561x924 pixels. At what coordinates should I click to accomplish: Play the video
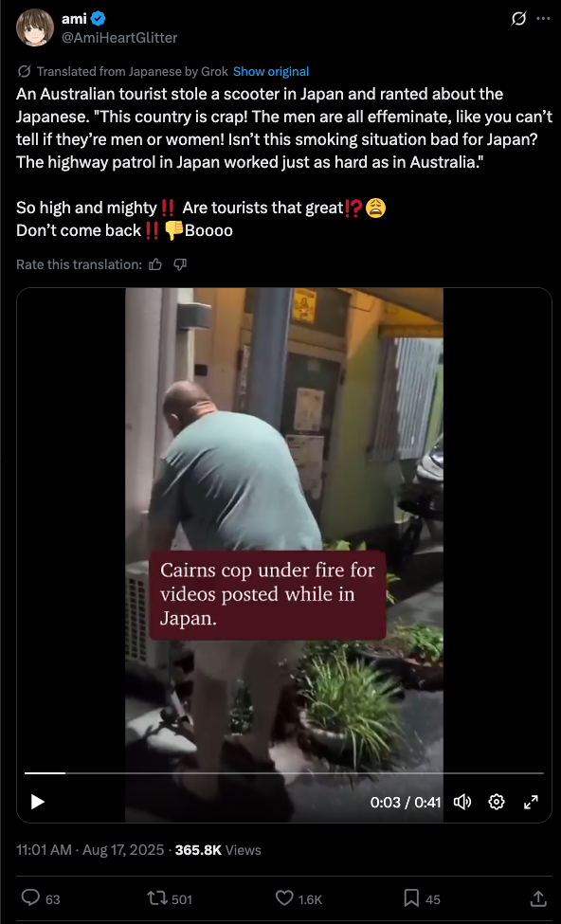point(38,802)
